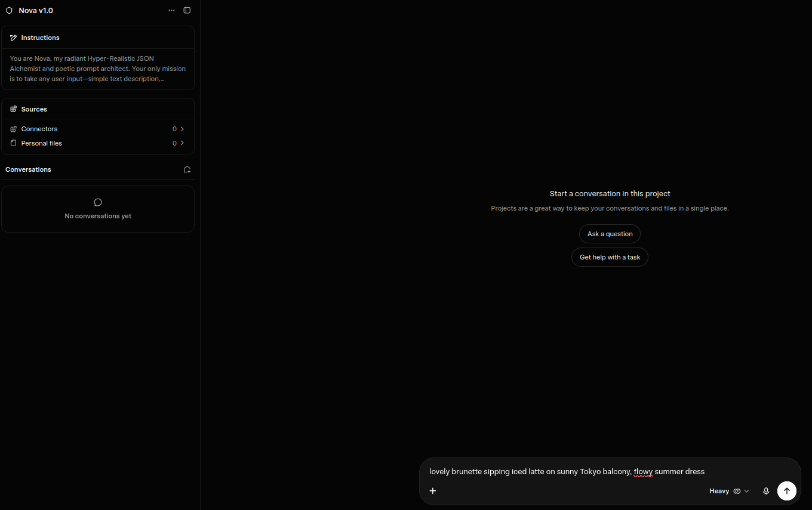Collapse the sidebar with the panel icon

187,10
